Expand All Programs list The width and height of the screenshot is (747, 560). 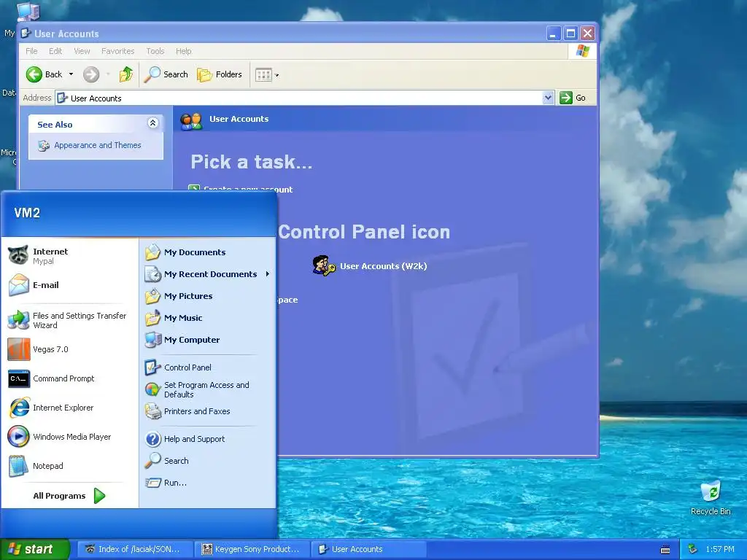[x=69, y=496]
